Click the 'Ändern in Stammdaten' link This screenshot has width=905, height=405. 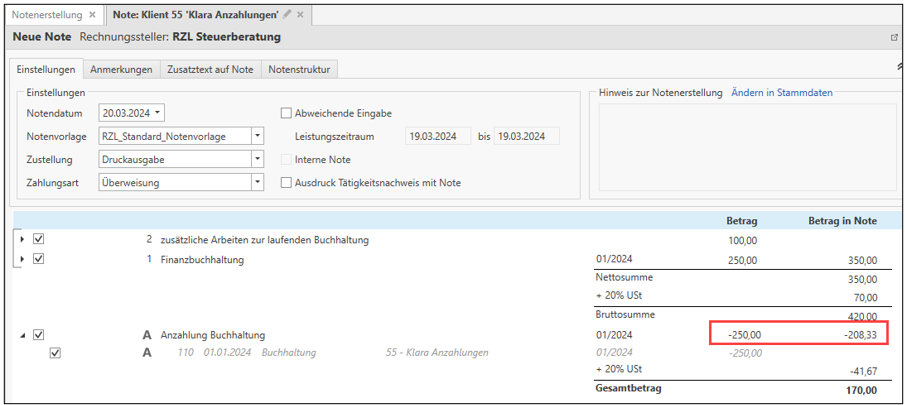pos(781,93)
